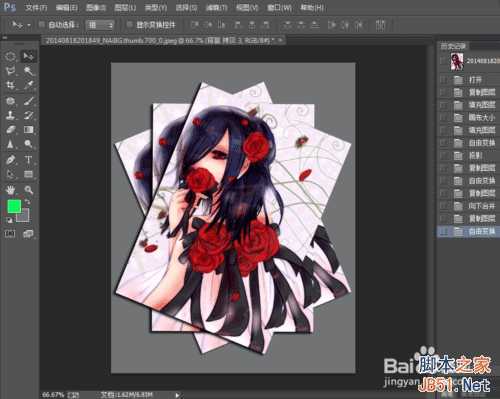Screen dimensions: 500x399
Task: Open the 文件 (File) menu
Action: 36,7
